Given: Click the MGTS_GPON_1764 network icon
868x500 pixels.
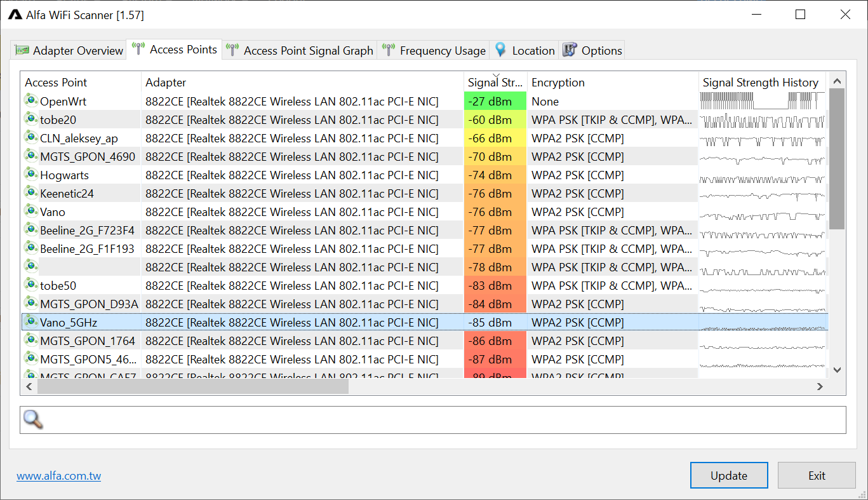Looking at the screenshot, I should (31, 340).
